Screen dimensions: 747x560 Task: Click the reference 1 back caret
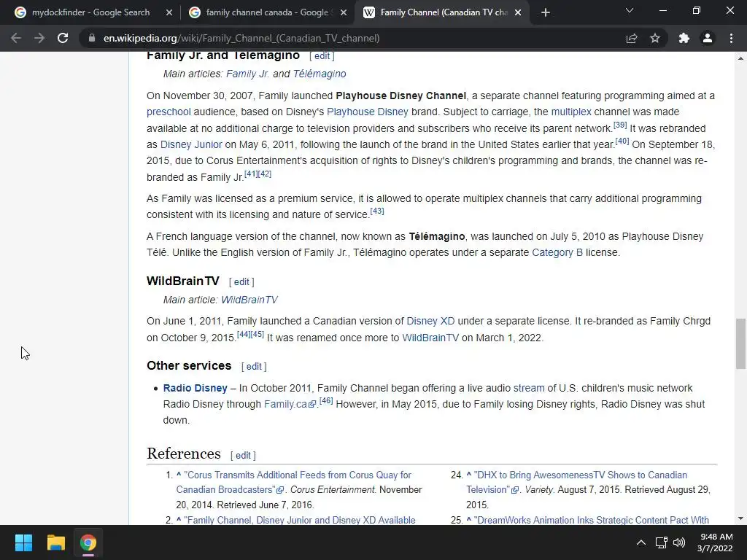179,475
